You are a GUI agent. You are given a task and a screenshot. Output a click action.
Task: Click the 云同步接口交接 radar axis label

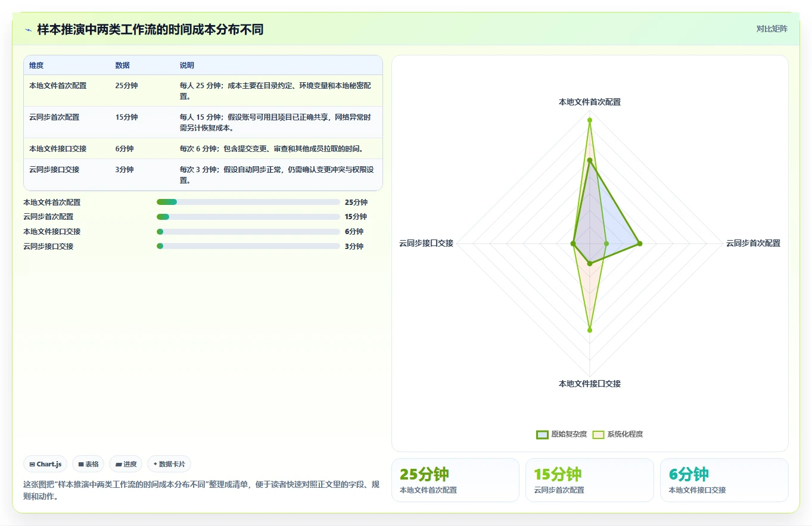coord(426,243)
